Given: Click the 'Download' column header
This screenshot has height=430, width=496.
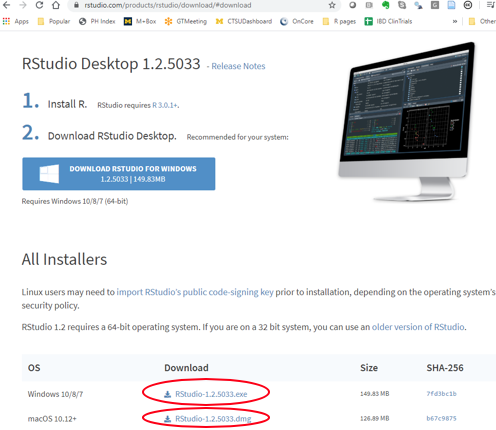Looking at the screenshot, I should pyautogui.click(x=186, y=368).
